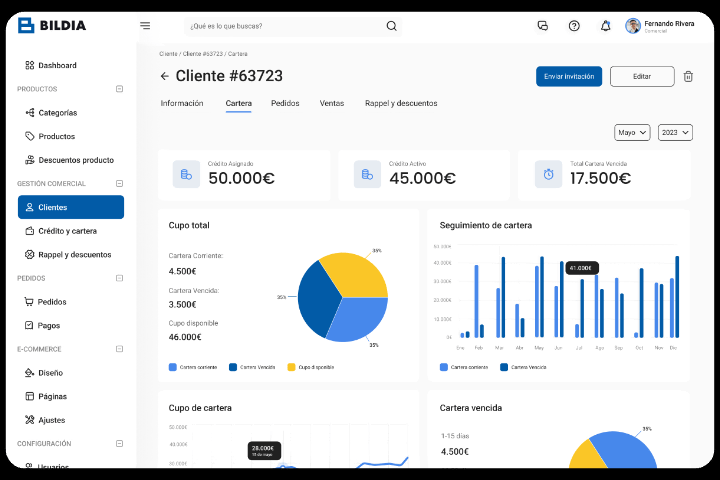Viewport: 720px width, 480px height.
Task: Click the Crédito Activo card icon
Action: click(367, 174)
